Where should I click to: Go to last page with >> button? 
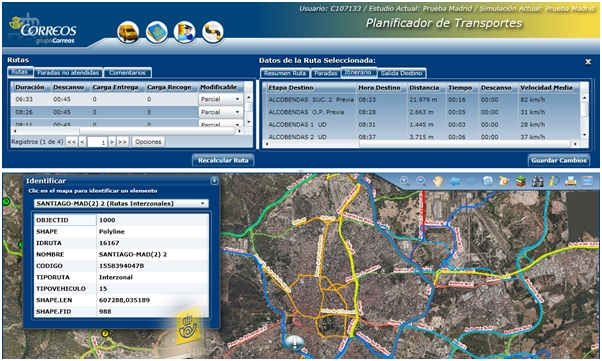(122, 142)
